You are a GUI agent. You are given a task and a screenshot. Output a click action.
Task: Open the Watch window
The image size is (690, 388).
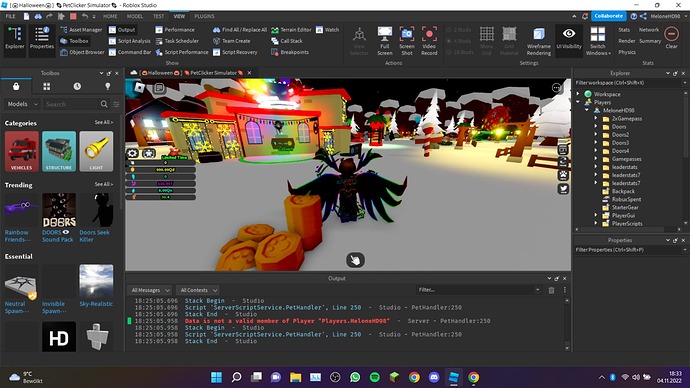coord(327,30)
